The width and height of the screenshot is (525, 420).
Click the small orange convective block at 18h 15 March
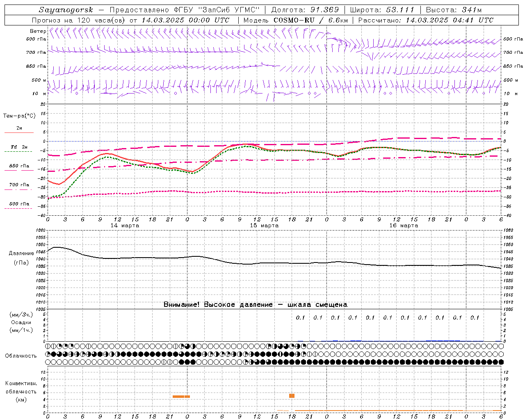point(292,396)
